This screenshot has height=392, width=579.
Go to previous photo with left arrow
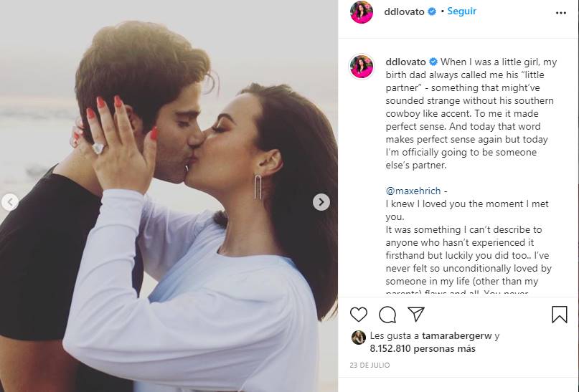pyautogui.click(x=10, y=202)
